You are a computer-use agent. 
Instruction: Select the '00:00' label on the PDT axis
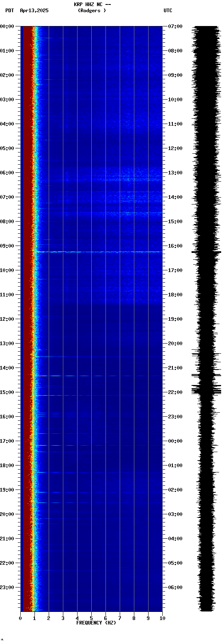[x=7, y=26]
